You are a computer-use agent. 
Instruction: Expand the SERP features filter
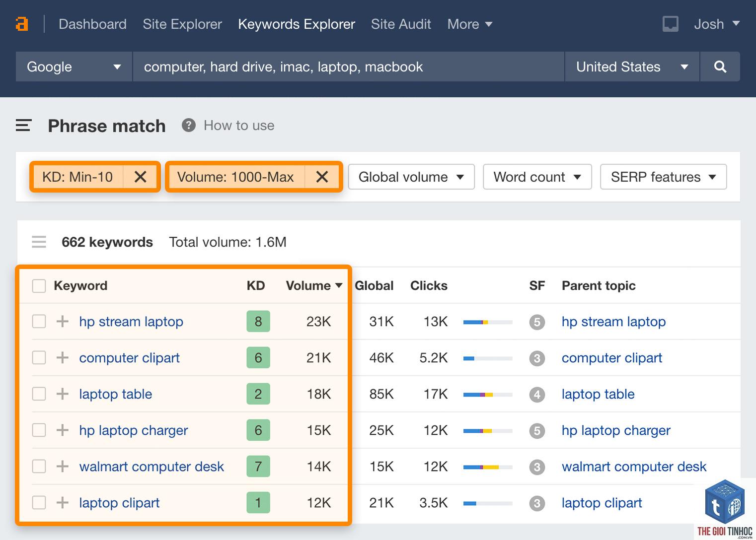(664, 177)
